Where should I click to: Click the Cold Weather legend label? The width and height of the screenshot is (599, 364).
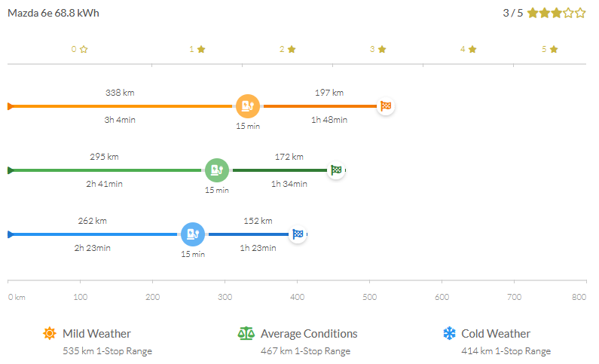tap(496, 333)
